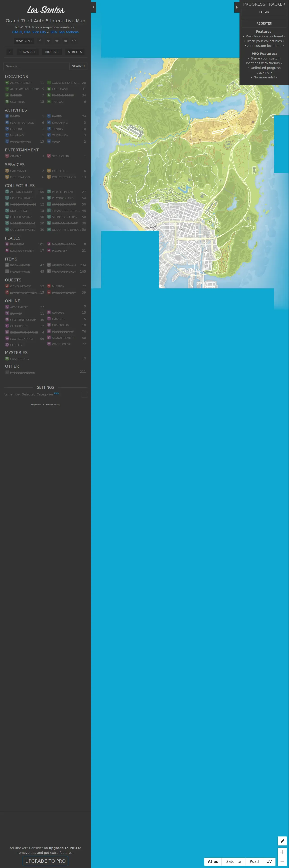Viewport: 289px width, 868px height.
Task: Show Convenience Store markers
Action: (66, 82)
